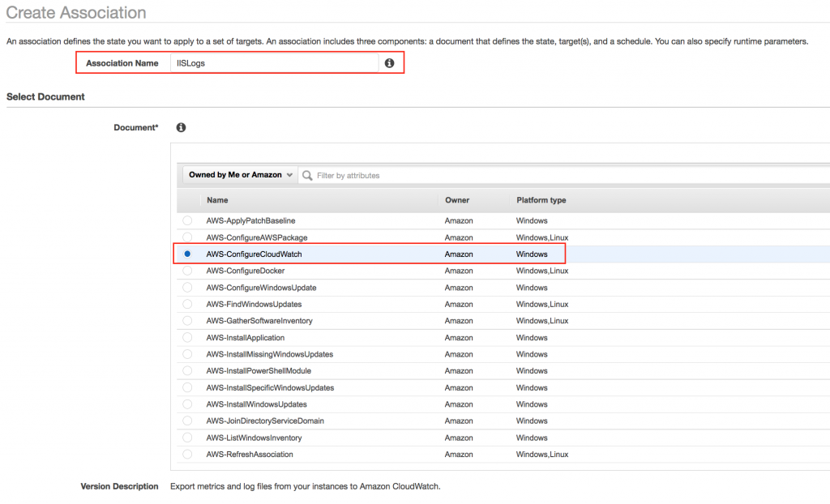Screen dimensions: 830x504
Task: Click the AWS-InstallPowerShellModule document name
Action: click(259, 370)
